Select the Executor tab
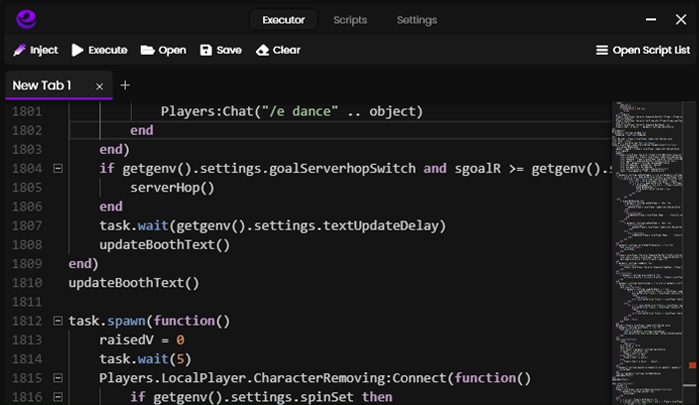 tap(283, 20)
